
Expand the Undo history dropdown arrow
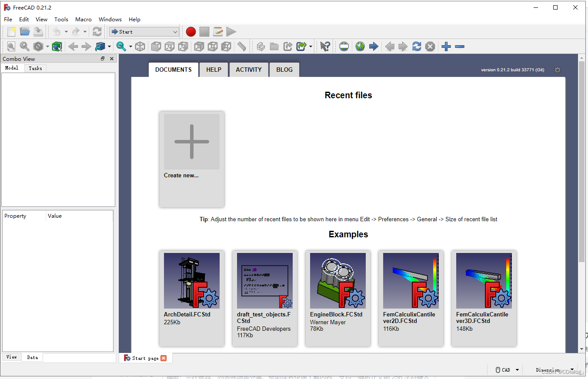66,32
